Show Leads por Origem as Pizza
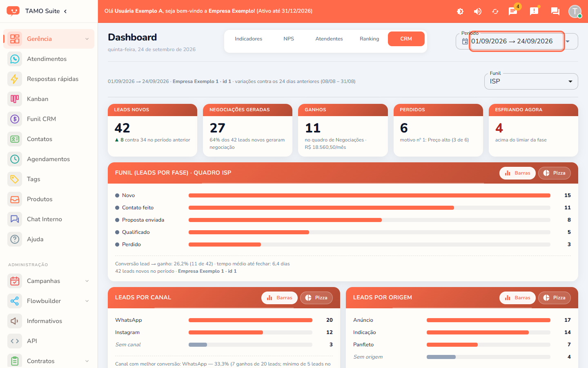Image resolution: width=588 pixels, height=368 pixels. 555,298
